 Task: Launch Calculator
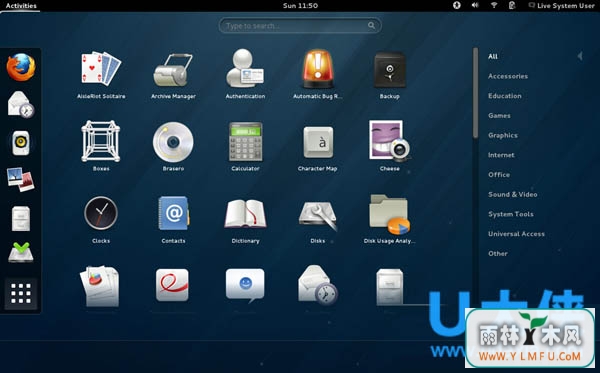pos(245,146)
